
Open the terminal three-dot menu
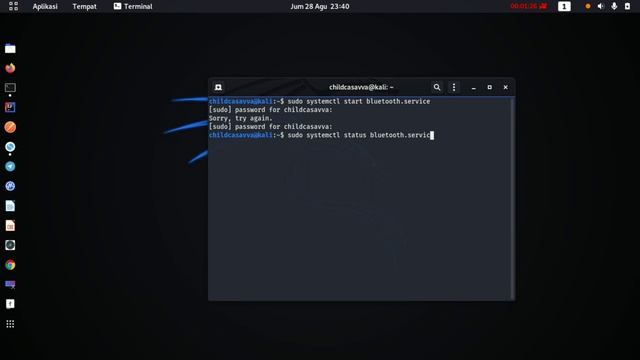tap(454, 87)
